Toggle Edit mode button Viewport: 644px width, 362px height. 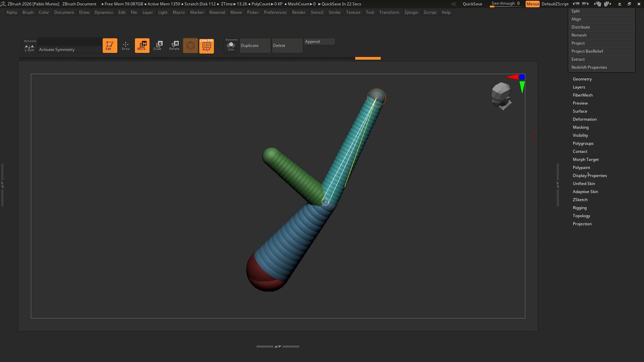(110, 46)
